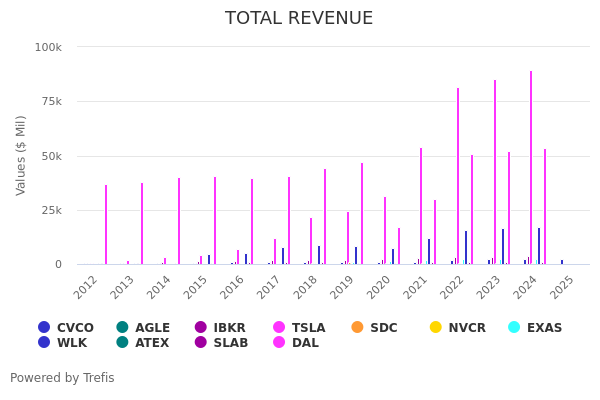The height and width of the screenshot is (400, 600).
Task: Click the 2025 x-axis label
Action: [562, 287]
